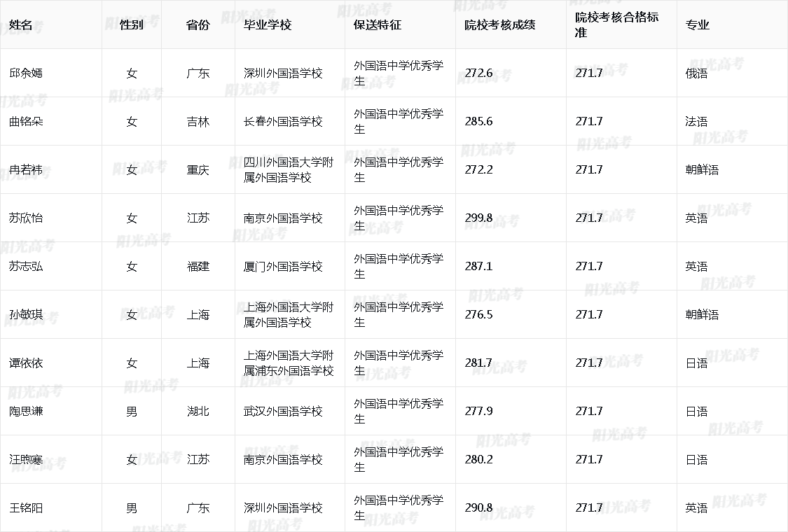Screen dimensions: 788x532
Task: Click the score 285.6
Action: click(478, 121)
